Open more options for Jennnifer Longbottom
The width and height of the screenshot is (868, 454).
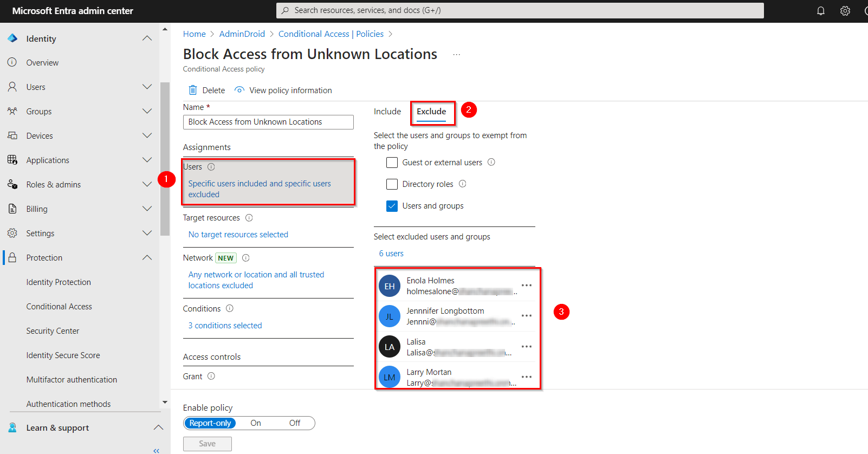[527, 316]
